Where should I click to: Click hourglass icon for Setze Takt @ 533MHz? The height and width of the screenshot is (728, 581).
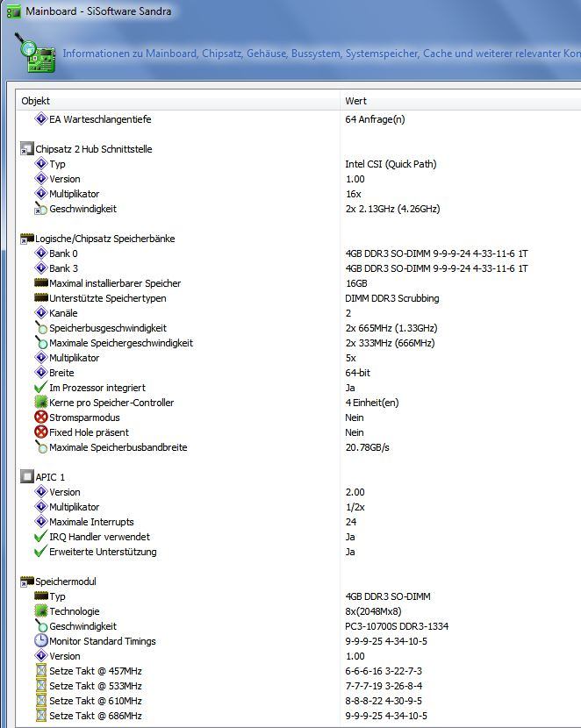41,686
